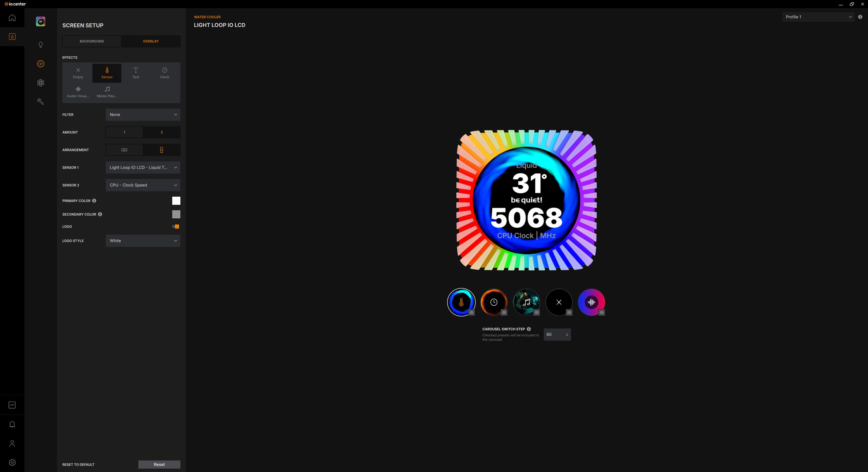Select the water cooler device icon
The width and height of the screenshot is (868, 472).
click(x=12, y=37)
